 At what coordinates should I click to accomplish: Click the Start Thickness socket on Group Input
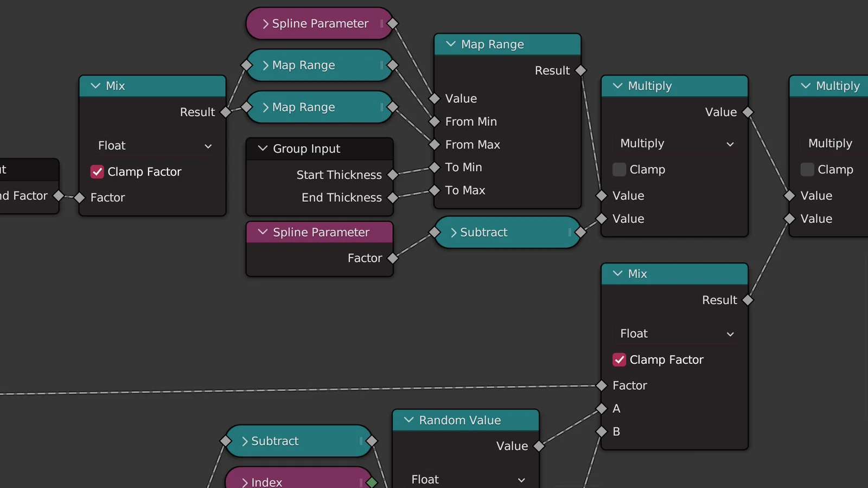pyautogui.click(x=393, y=175)
